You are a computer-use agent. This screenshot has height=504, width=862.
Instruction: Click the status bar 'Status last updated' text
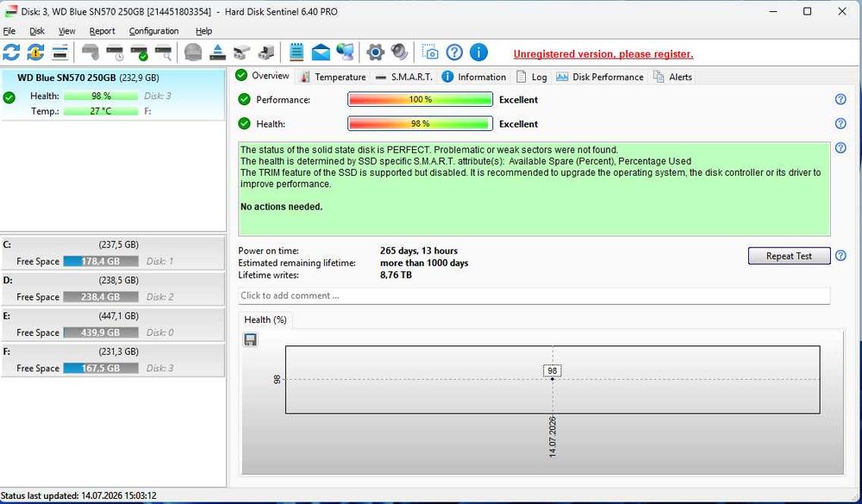point(78,495)
